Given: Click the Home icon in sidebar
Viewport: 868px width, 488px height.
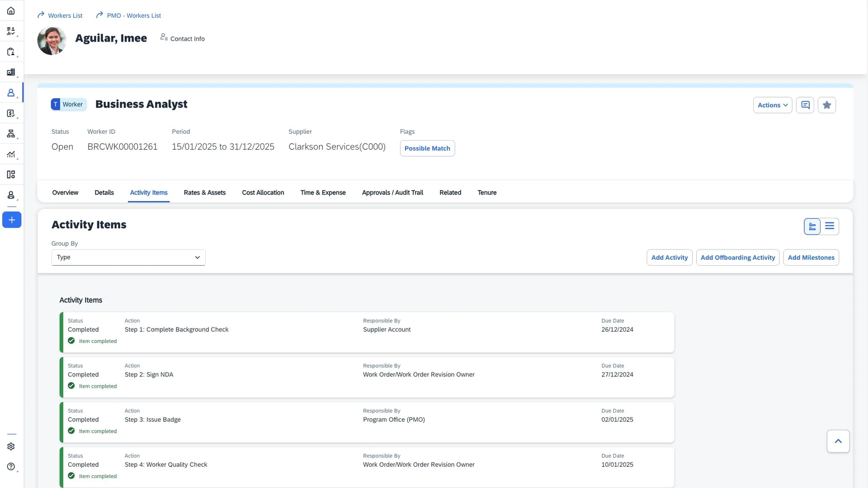Looking at the screenshot, I should pyautogui.click(x=11, y=11).
